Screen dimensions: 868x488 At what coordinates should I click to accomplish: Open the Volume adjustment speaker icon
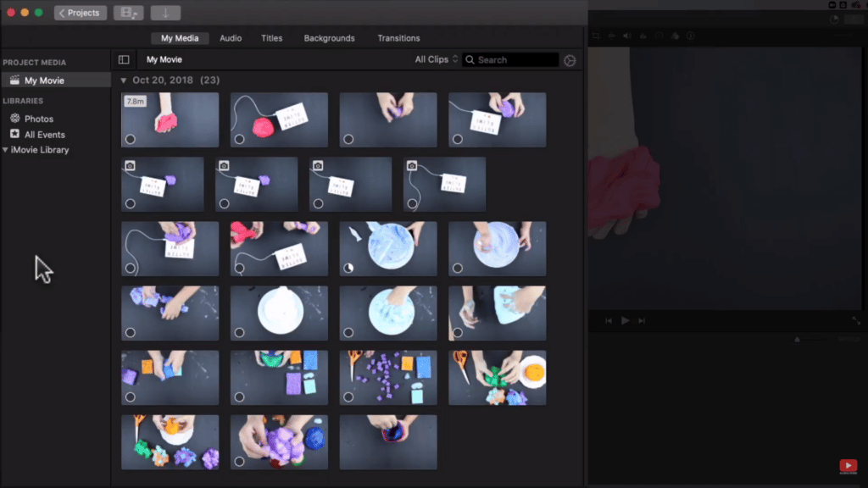627,36
